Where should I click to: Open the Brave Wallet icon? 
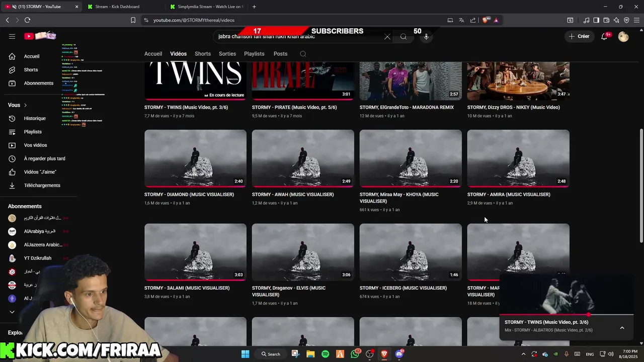[606, 20]
